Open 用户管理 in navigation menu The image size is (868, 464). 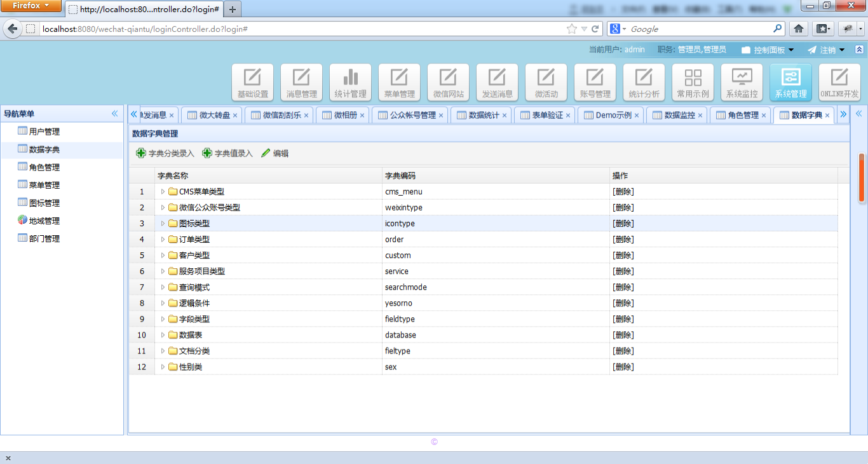click(x=44, y=132)
